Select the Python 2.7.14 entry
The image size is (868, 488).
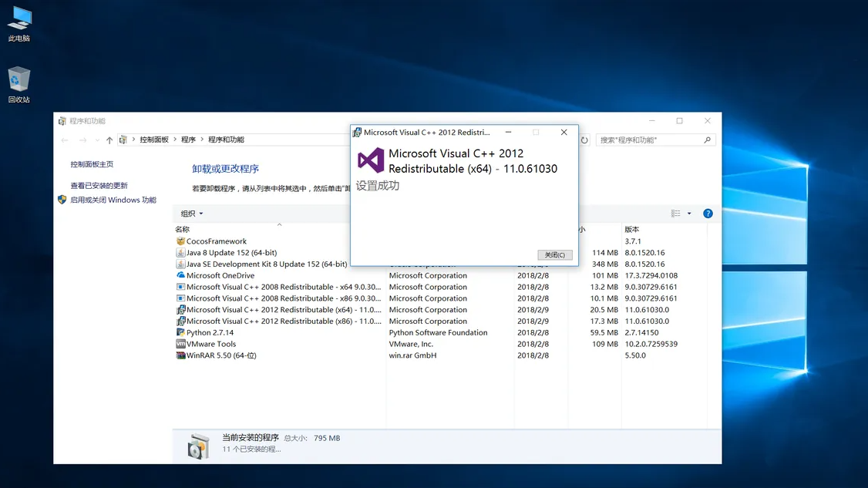point(210,332)
